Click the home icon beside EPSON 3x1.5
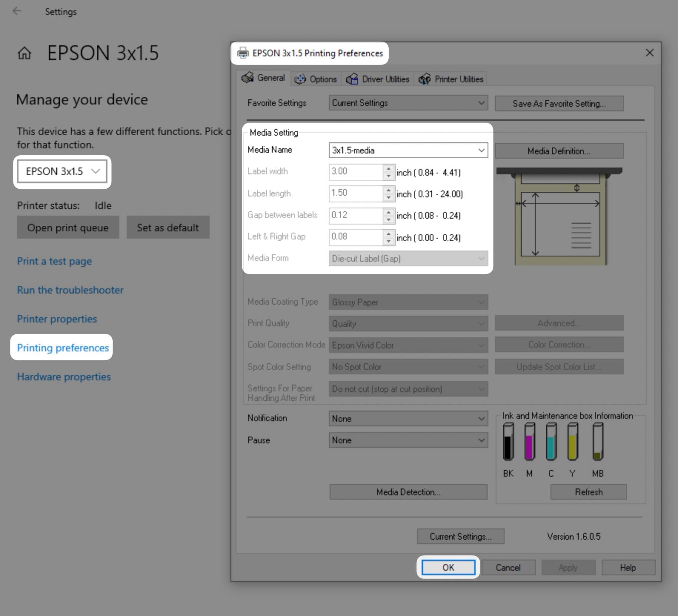Screen dimensions: 678x616 point(24,53)
